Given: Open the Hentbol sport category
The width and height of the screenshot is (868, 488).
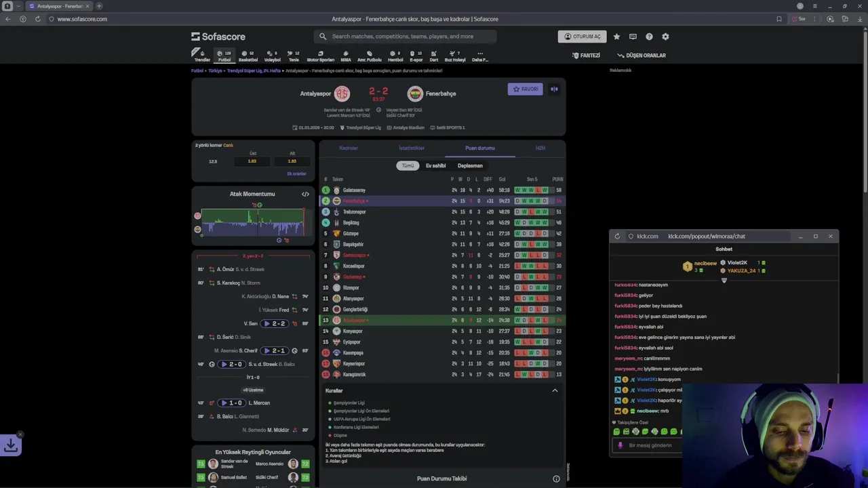Looking at the screenshot, I should [x=395, y=56].
